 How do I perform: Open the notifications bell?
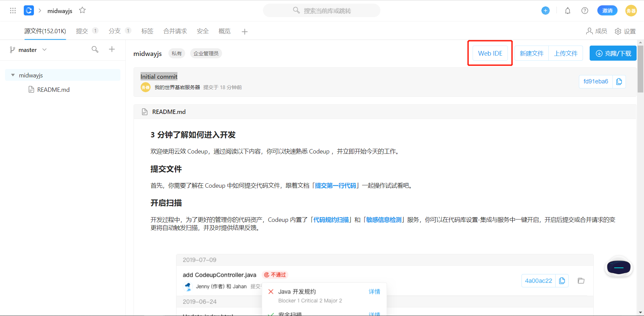tap(568, 11)
